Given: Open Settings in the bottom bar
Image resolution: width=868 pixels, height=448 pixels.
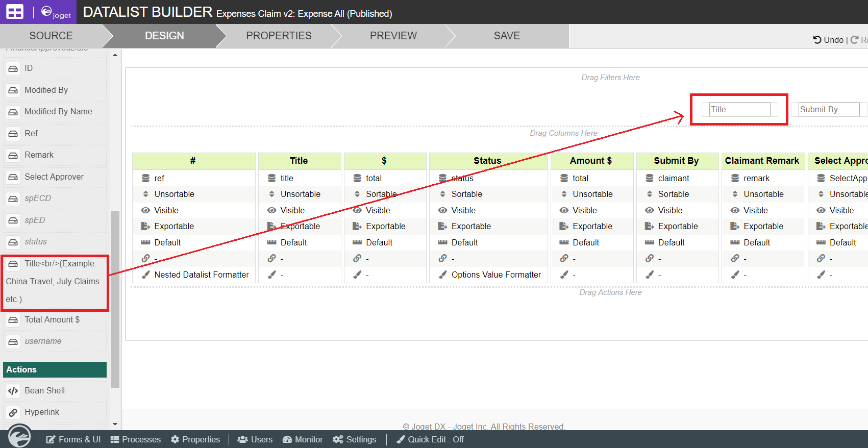Looking at the screenshot, I should 355,439.
